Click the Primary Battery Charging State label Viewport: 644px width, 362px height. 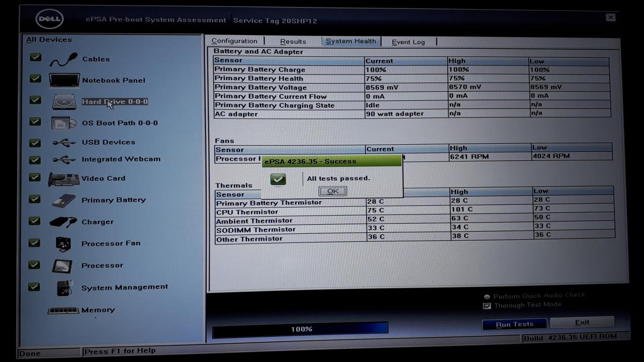(x=274, y=106)
